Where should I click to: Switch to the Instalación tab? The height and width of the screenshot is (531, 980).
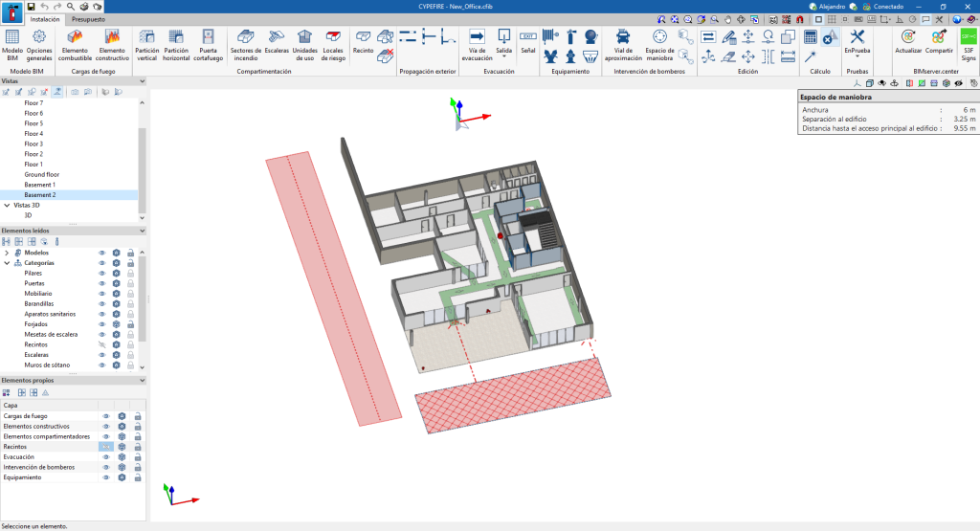tap(45, 19)
